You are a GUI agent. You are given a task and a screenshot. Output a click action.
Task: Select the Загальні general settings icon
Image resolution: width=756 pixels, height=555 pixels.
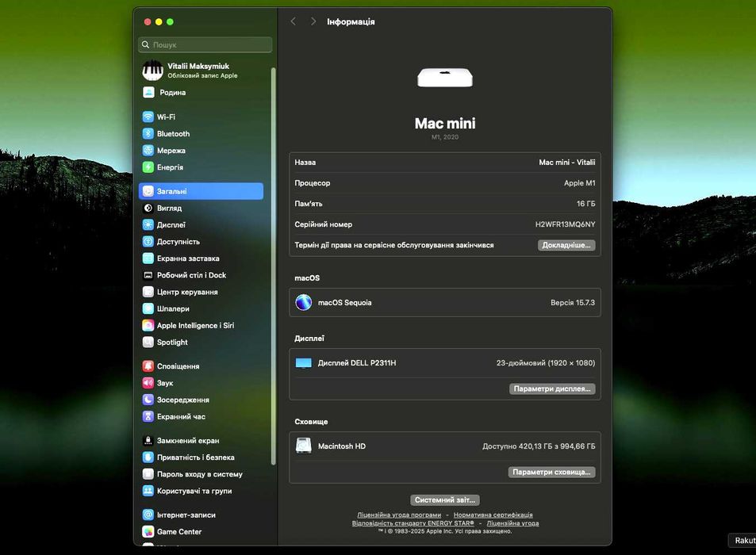(x=148, y=191)
